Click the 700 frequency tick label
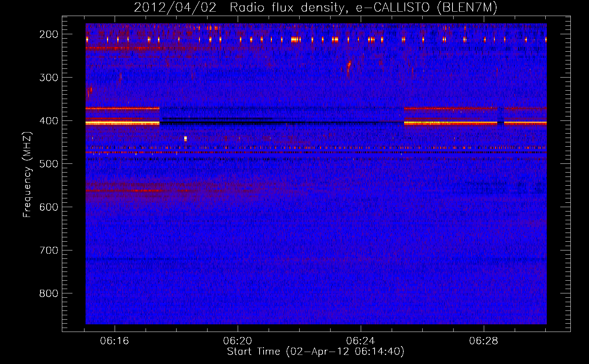 49,250
